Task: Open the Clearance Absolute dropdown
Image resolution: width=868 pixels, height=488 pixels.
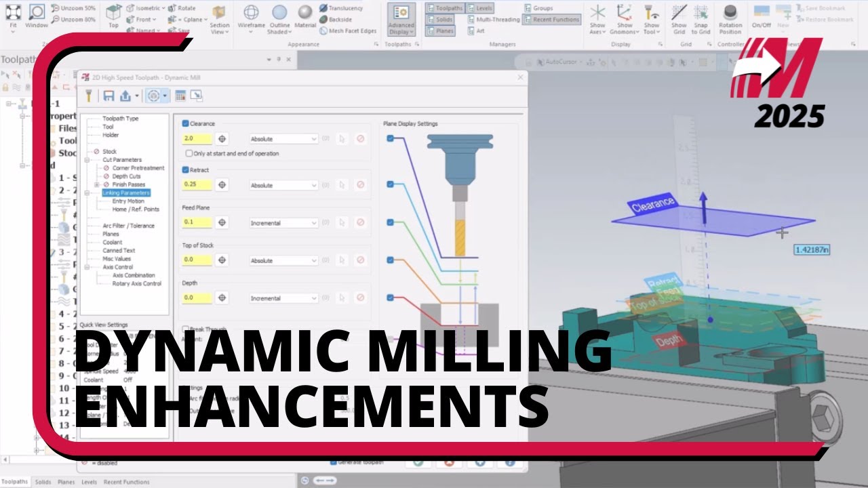Action: pos(283,139)
